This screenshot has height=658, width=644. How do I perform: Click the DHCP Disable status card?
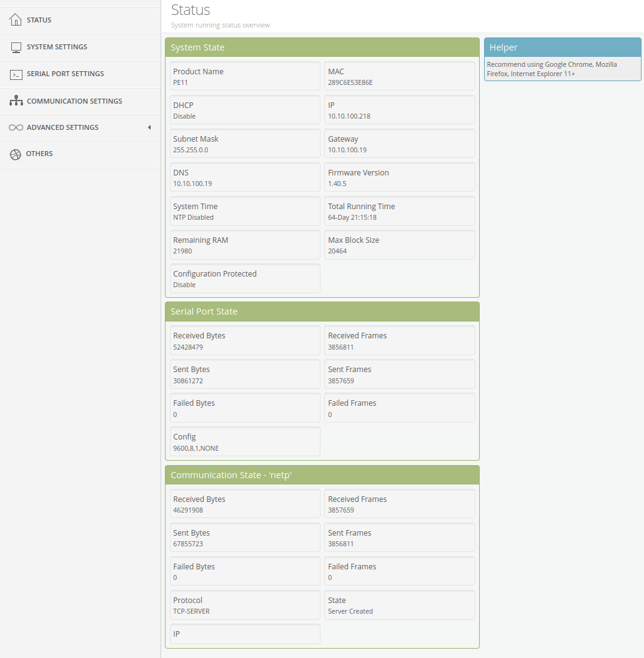point(244,110)
